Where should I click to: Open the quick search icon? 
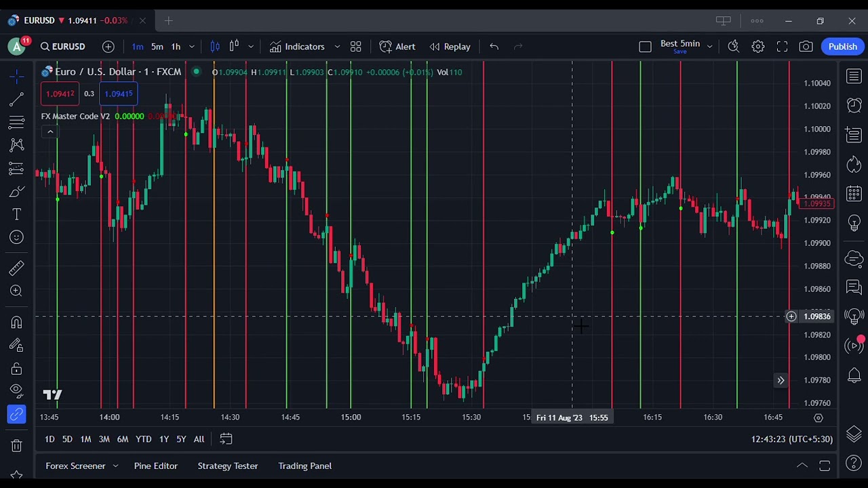pos(734,47)
